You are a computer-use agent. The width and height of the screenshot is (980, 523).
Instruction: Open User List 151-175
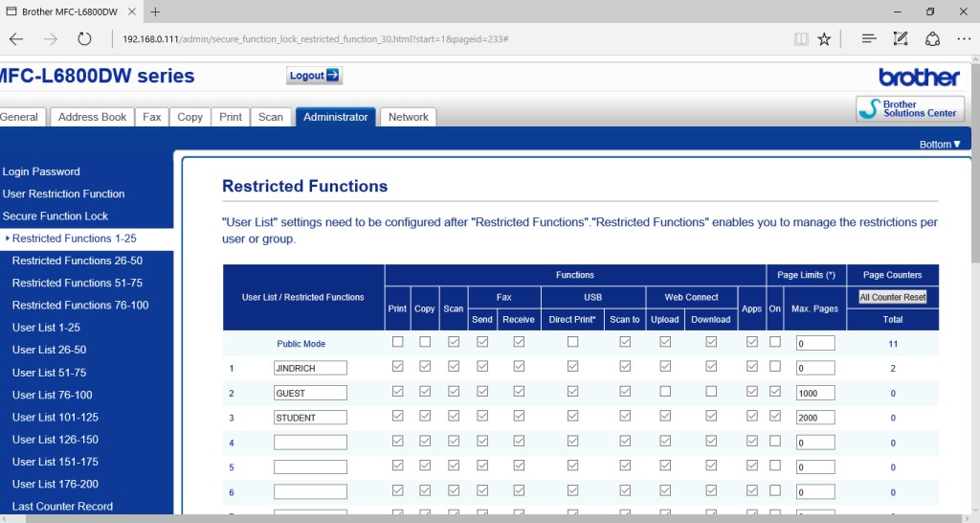coord(55,462)
